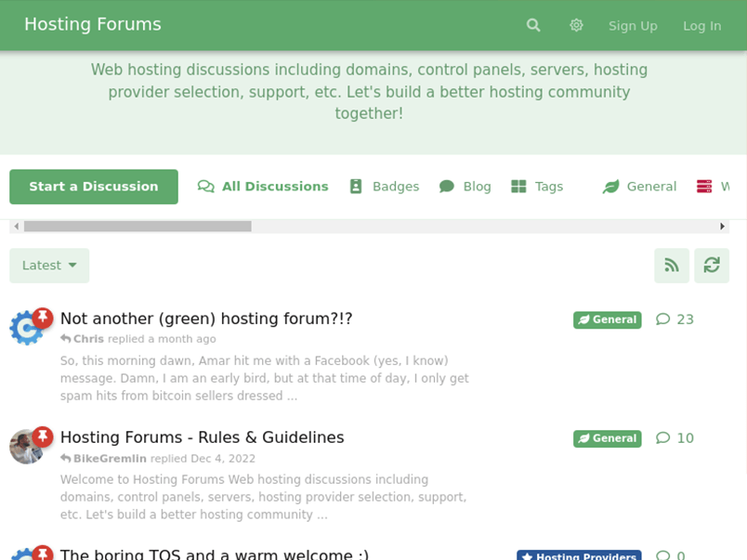Click the pinned badge on the first discussion
Screen dimensions: 747x560
point(43,318)
